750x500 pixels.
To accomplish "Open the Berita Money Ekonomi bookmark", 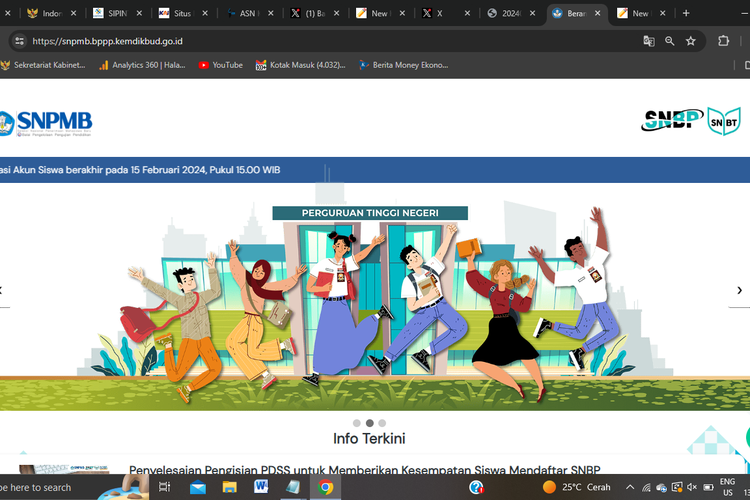I will pyautogui.click(x=400, y=65).
